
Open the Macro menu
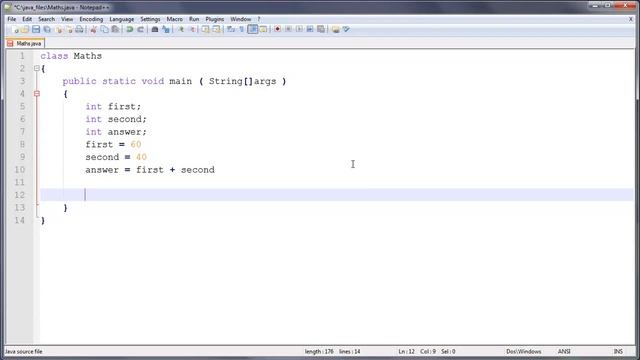tap(175, 19)
